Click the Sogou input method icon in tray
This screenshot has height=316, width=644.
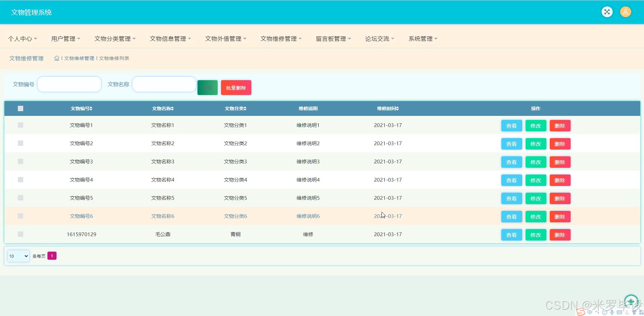[x=581, y=312]
